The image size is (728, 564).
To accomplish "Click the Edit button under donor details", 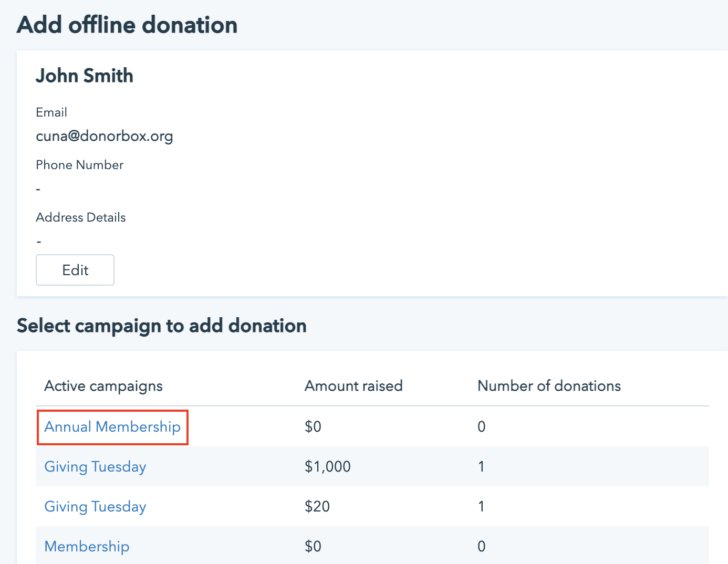I will click(75, 270).
